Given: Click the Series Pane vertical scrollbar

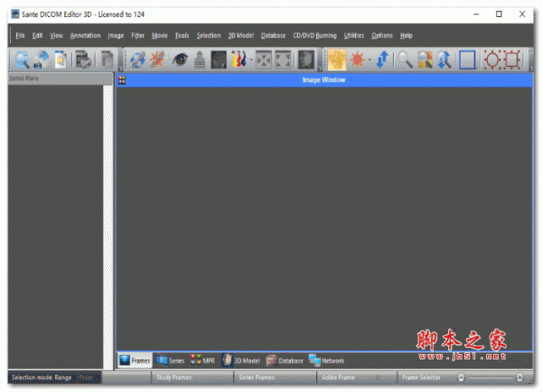Looking at the screenshot, I should tap(107, 227).
